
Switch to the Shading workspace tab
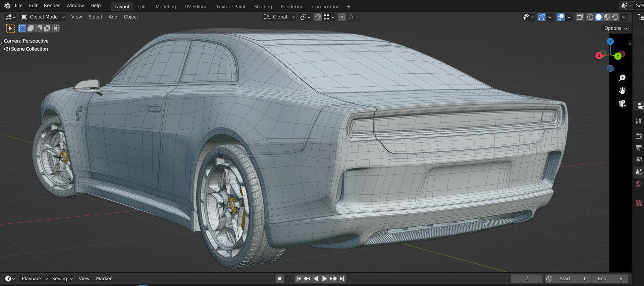coord(263,7)
